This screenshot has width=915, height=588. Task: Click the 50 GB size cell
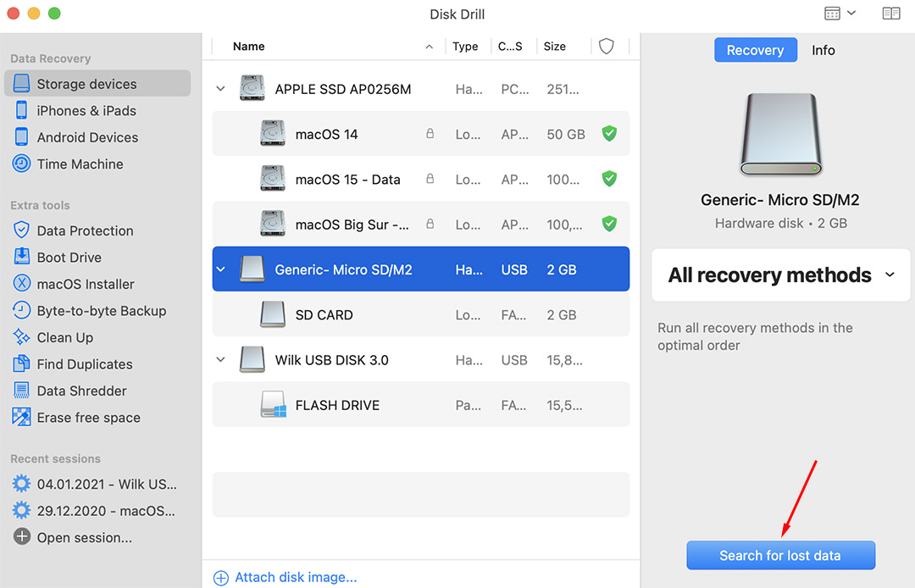coord(565,134)
